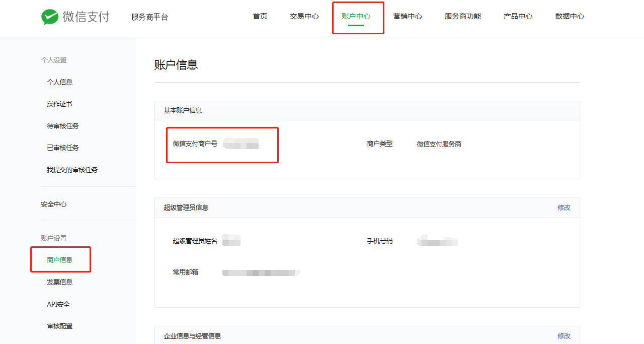The image size is (644, 344).
Task: Click the 账户设置 sidebar group heading
Action: [54, 238]
